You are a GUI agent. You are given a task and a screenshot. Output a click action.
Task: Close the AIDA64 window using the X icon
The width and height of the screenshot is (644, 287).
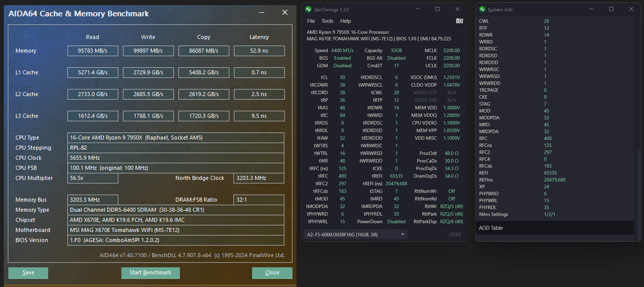[285, 12]
